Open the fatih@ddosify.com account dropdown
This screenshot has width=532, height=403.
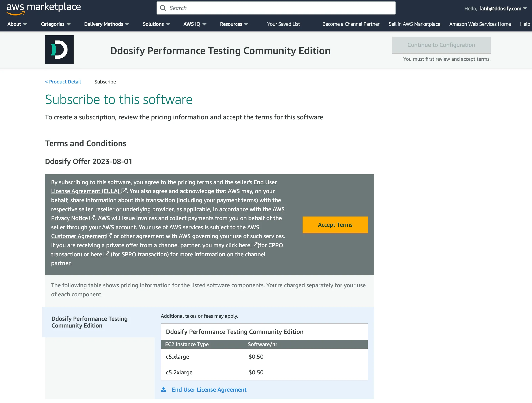(503, 9)
